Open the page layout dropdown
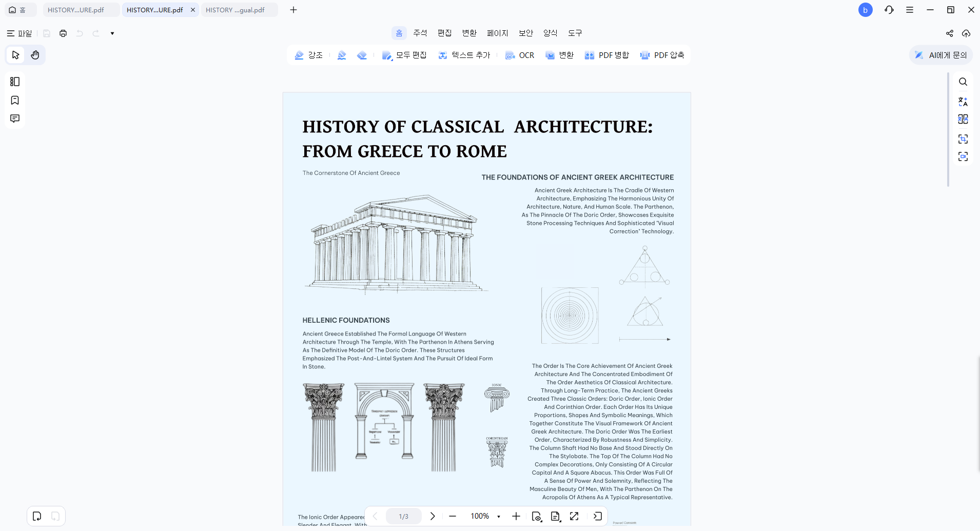The image size is (980, 531). click(555, 516)
